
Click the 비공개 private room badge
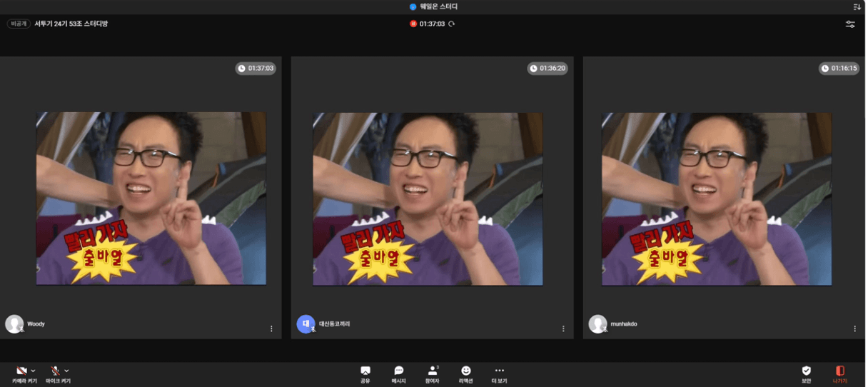tap(19, 24)
